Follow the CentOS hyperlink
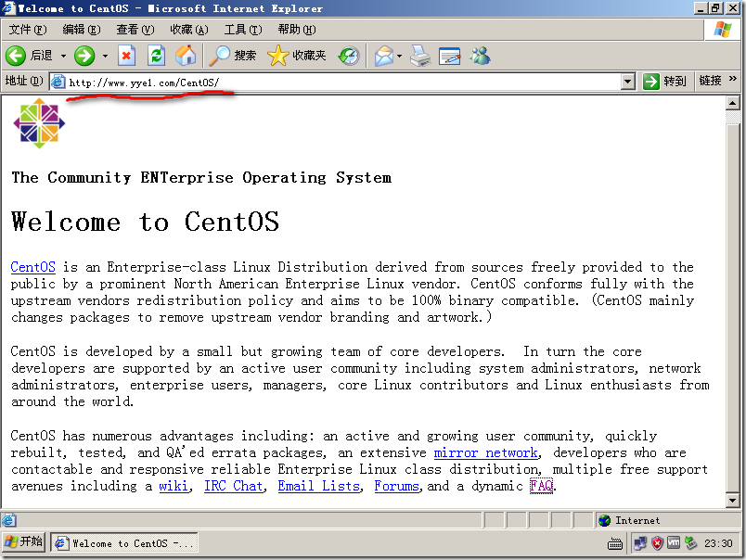The height and width of the screenshot is (560, 746). (x=32, y=267)
